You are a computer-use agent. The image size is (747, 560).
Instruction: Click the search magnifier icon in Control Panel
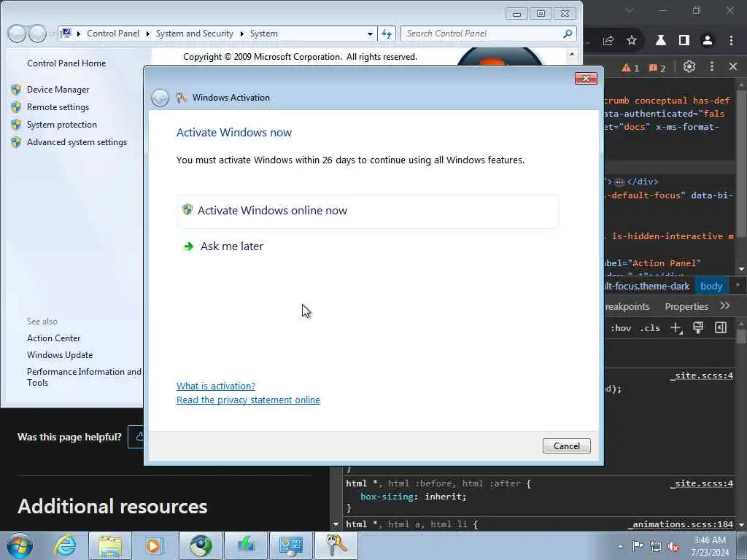click(568, 34)
